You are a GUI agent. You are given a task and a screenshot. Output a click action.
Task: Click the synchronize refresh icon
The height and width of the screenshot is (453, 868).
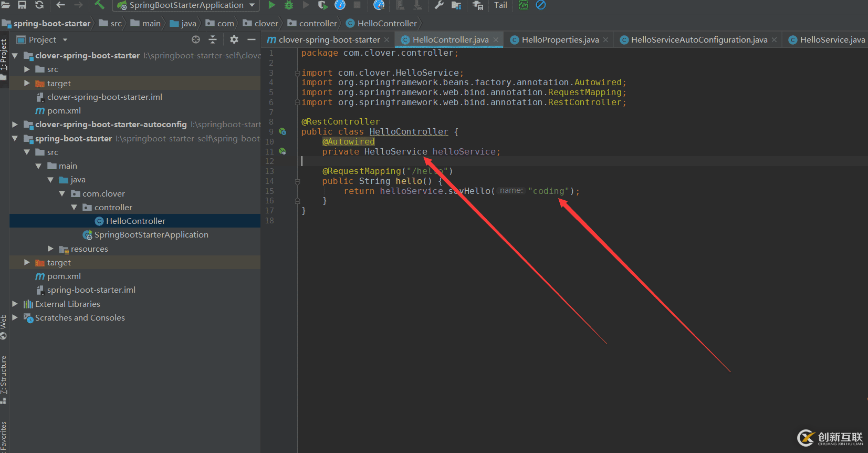(39, 5)
